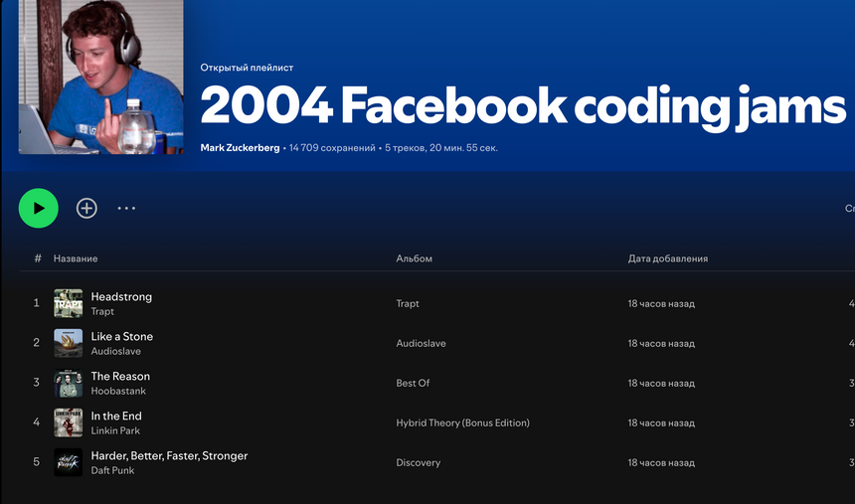The width and height of the screenshot is (855, 504).
Task: Select the Headstrong track title
Action: pyautogui.click(x=121, y=296)
